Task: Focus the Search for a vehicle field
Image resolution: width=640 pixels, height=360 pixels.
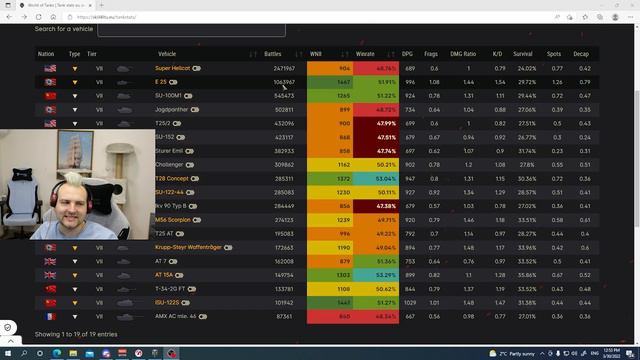Action: (x=191, y=30)
